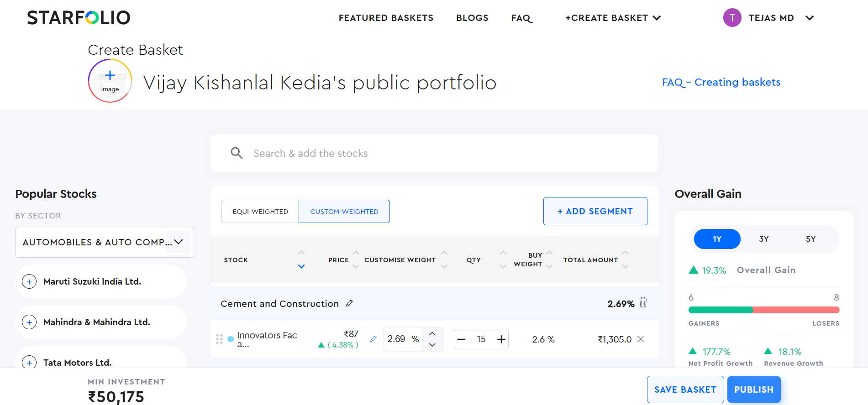Viewport: 868px width, 405px height.
Task: Delete the Cement and Construction segment
Action: point(643,302)
